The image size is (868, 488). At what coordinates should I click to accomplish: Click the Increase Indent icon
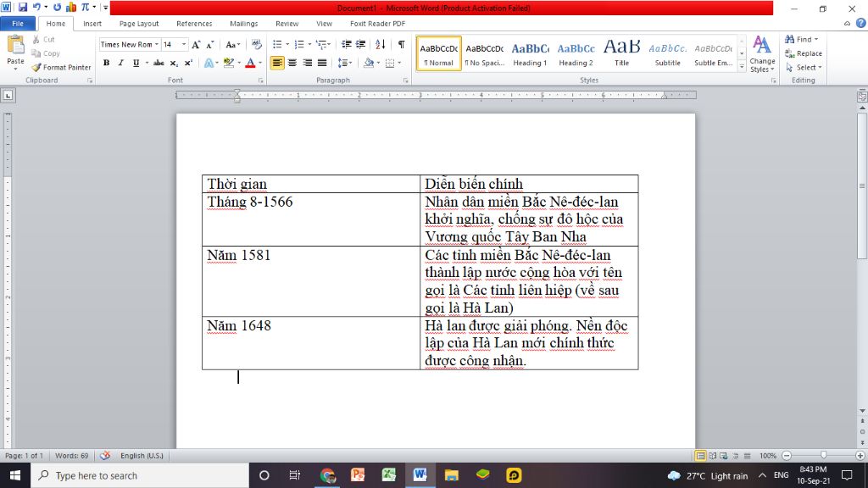pos(360,44)
